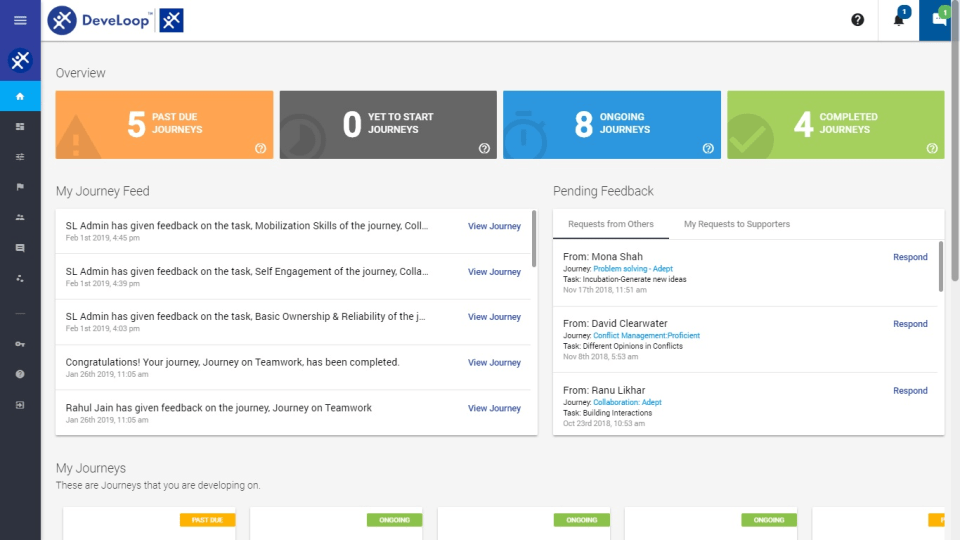Viewport: 960px width, 540px height.
Task: Click the flag icon in the sidebar
Action: 20,187
